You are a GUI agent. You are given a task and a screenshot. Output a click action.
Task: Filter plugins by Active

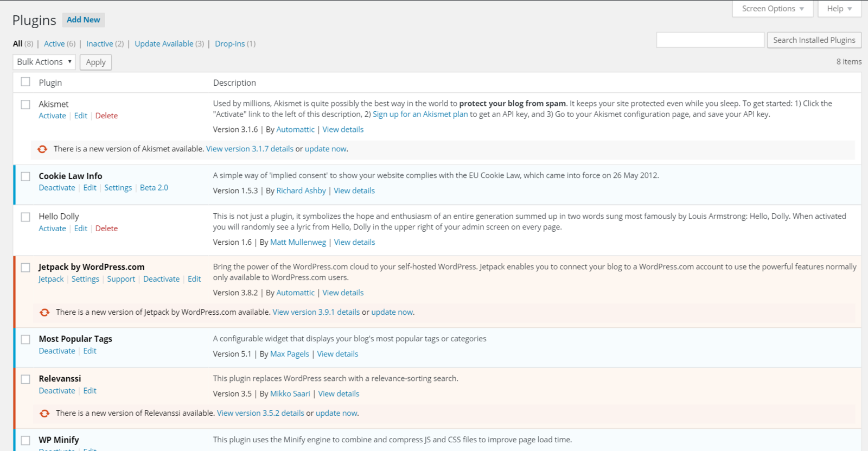pyautogui.click(x=54, y=43)
